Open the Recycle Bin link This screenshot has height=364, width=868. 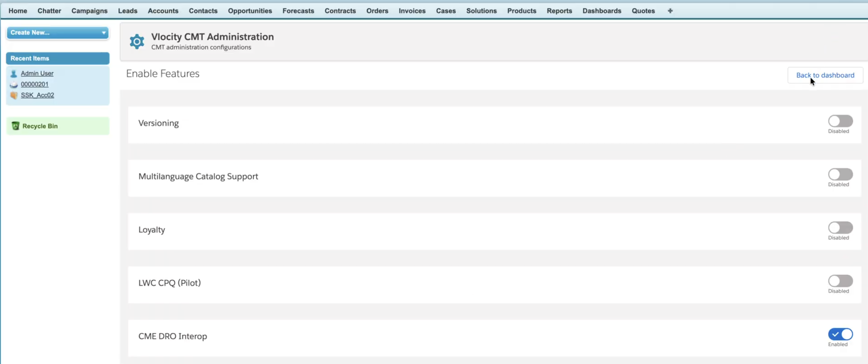(x=40, y=126)
